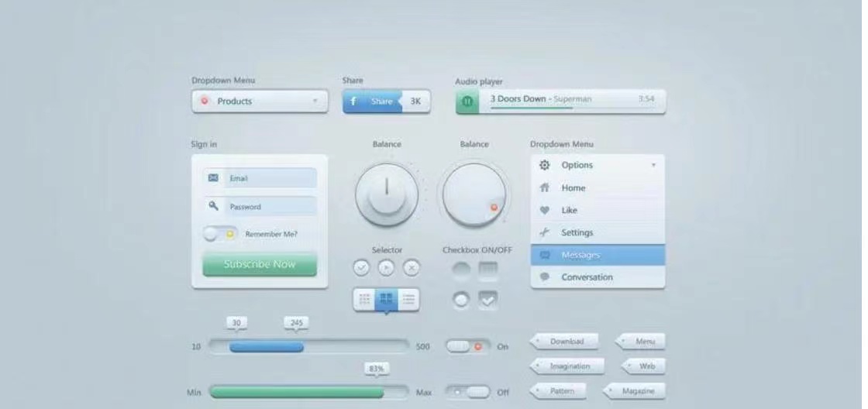Uncheck the checked square checkbox
The image size is (868, 409).
[487, 300]
